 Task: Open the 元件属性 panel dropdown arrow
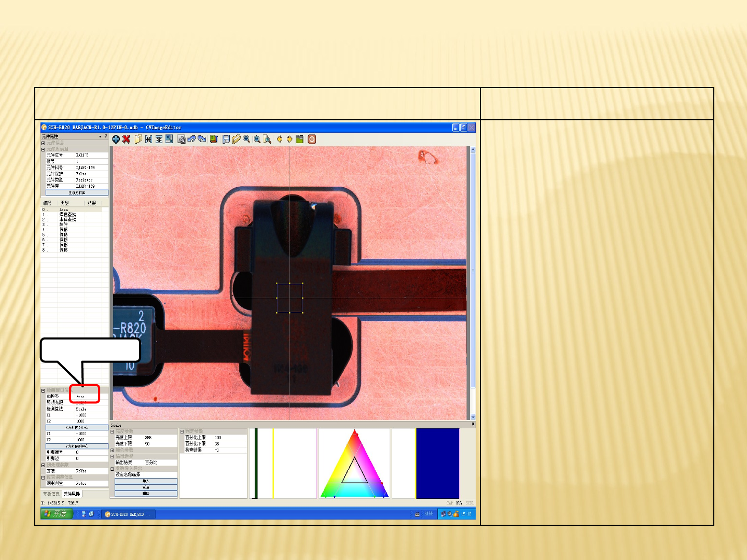pos(100,136)
